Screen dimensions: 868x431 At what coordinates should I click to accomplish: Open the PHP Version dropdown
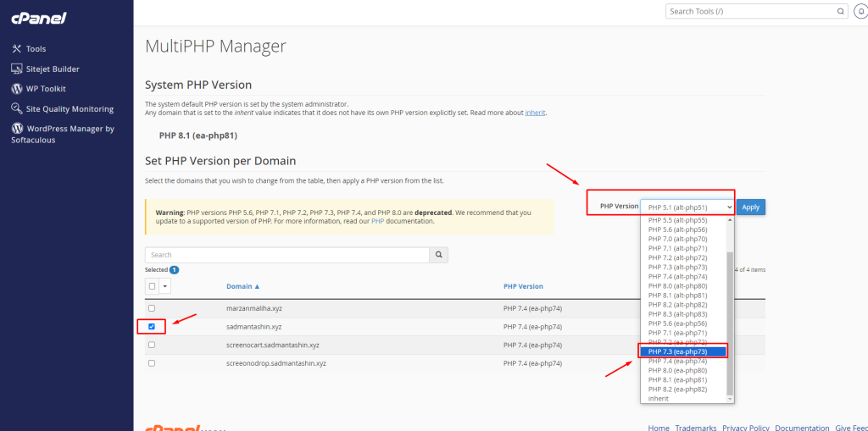point(686,207)
